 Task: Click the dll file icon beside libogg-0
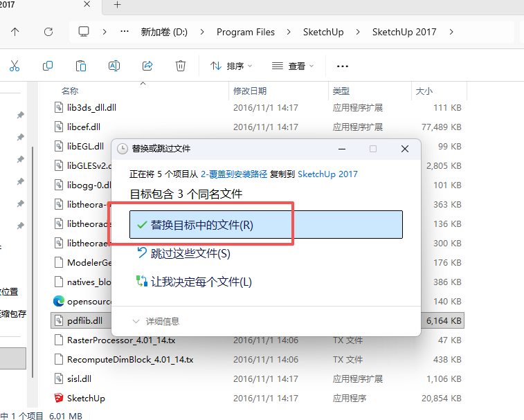(x=59, y=185)
